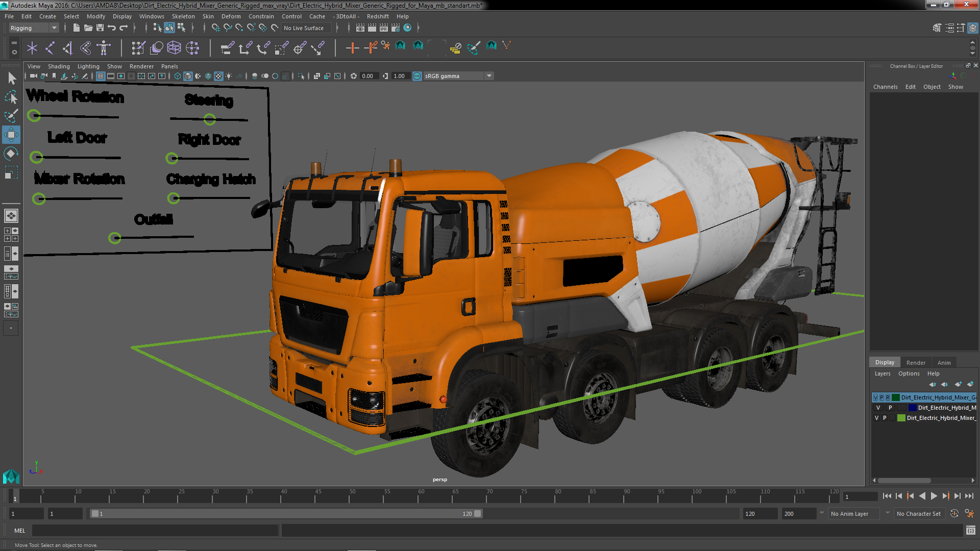
Task: Choose the Create IK Handle shelf tool
Action: click(68, 48)
